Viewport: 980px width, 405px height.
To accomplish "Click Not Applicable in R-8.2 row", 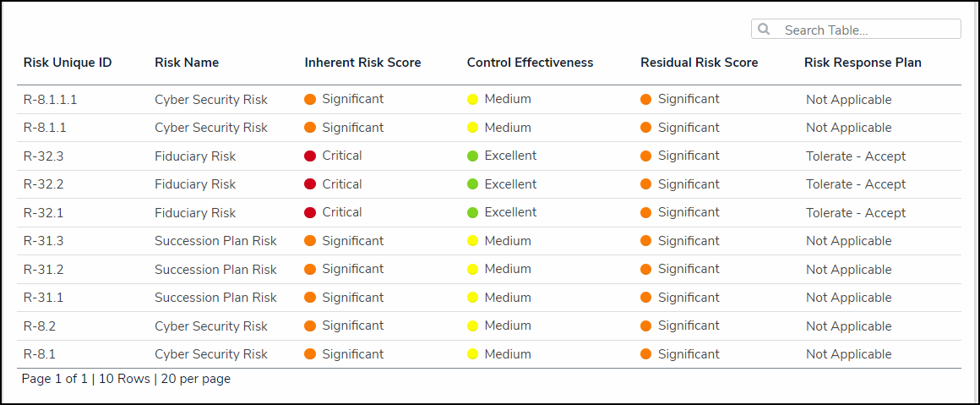I will pyautogui.click(x=848, y=326).
